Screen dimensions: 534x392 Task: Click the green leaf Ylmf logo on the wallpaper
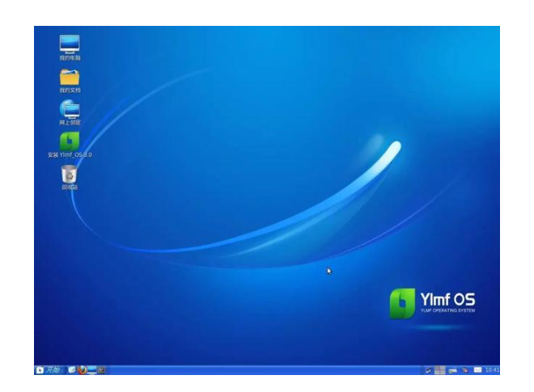[402, 303]
